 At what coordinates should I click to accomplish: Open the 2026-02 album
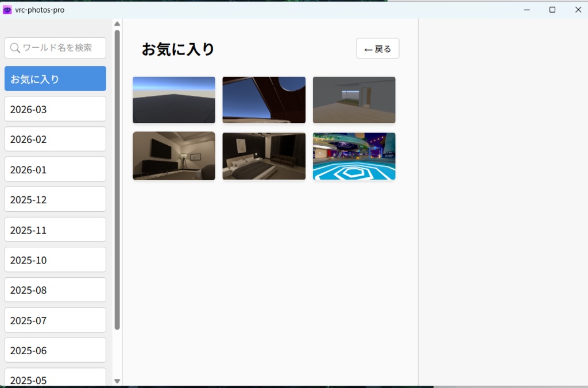tap(55, 139)
